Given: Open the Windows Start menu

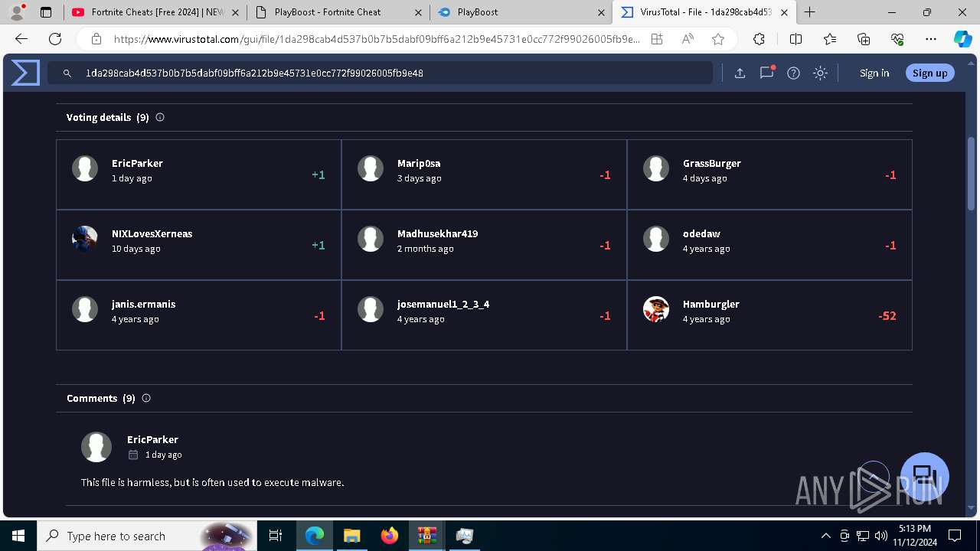Looking at the screenshot, I should pos(18,536).
